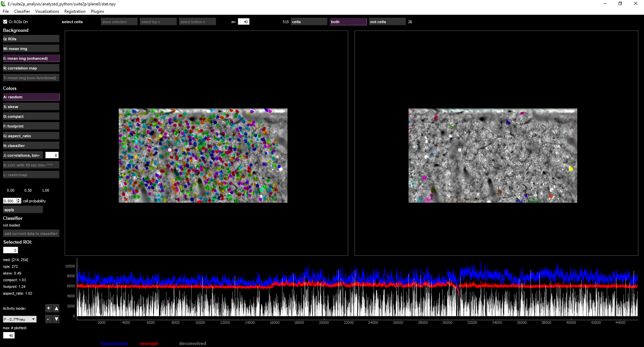644x347 pixels.
Task: Click the + button to scale traces up
Action: coord(48,308)
